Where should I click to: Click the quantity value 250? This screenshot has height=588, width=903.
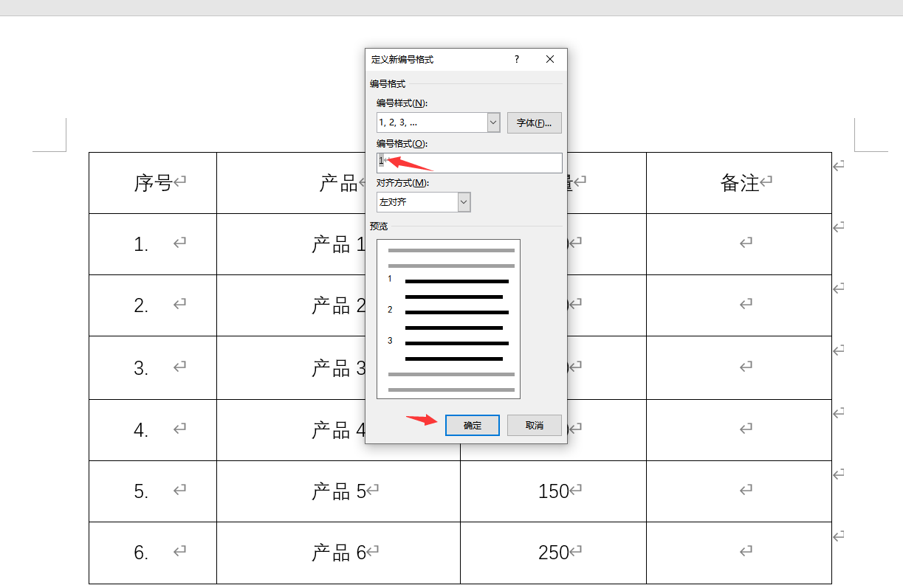pos(554,553)
